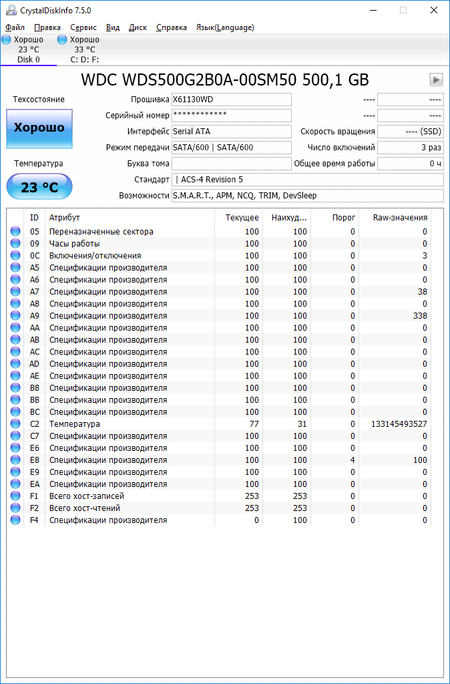Click the next disk arrow button
Screen dimensions: 450x684
[436, 80]
